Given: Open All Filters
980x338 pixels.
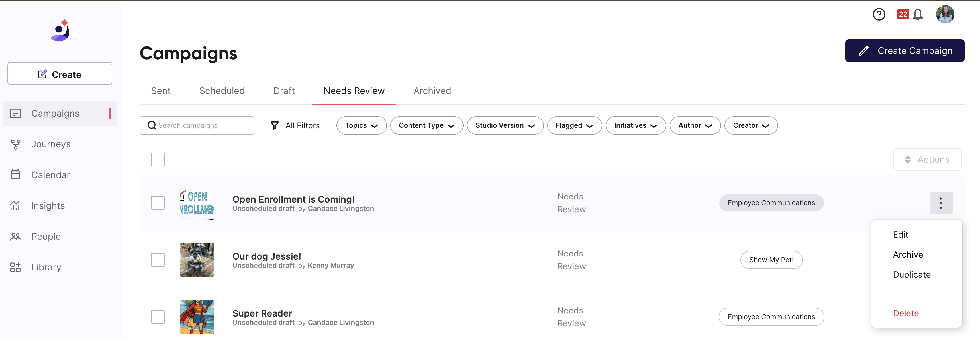Looking at the screenshot, I should (x=295, y=126).
